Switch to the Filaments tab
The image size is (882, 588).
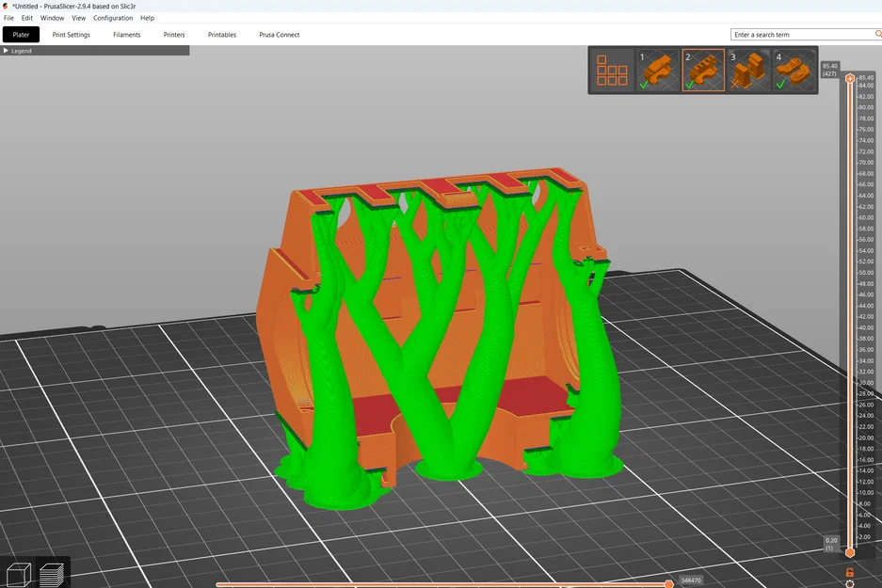click(126, 34)
